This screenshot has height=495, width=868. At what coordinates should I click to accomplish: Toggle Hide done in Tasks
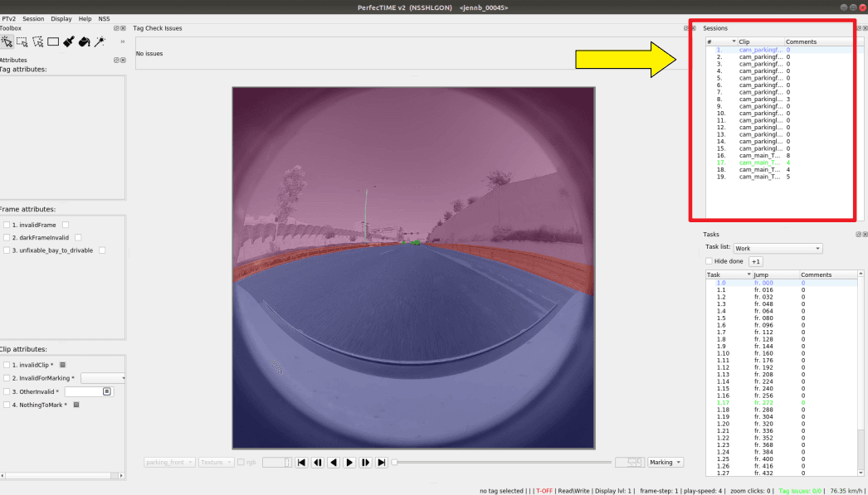point(710,262)
